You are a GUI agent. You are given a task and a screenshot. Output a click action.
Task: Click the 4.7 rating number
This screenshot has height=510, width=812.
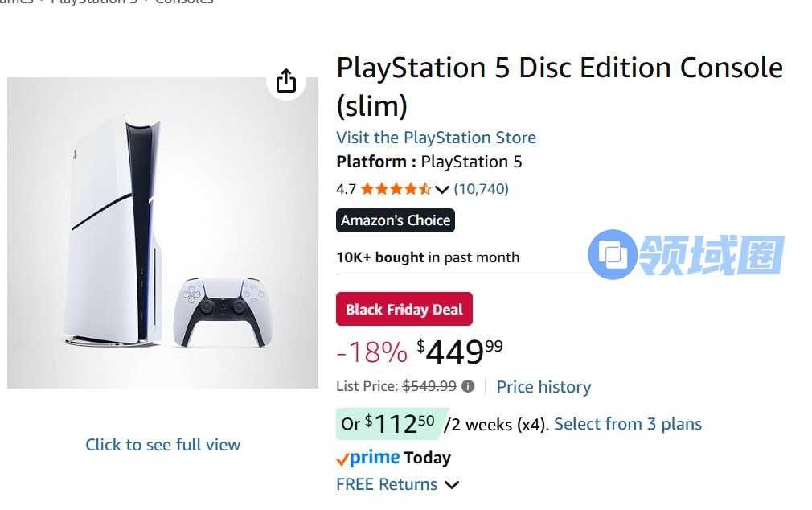point(346,189)
